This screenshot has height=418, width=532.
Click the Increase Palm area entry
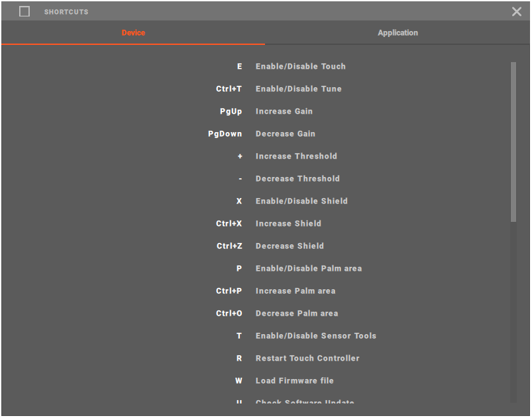pos(295,291)
